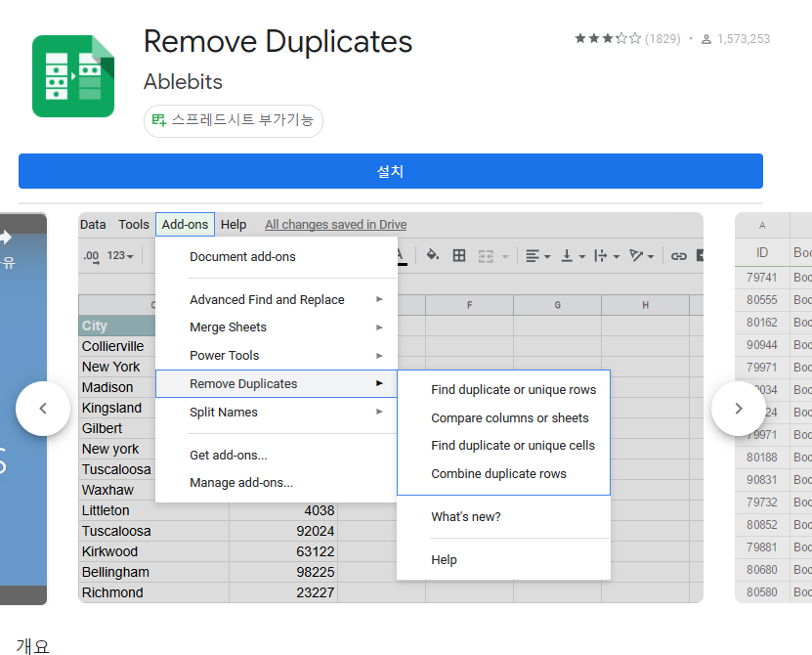The height and width of the screenshot is (655, 812).
Task: Open the Tools menu
Action: click(134, 225)
